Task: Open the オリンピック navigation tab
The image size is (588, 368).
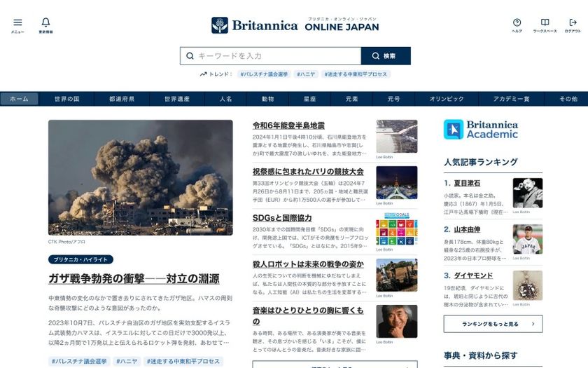Action: tap(447, 99)
